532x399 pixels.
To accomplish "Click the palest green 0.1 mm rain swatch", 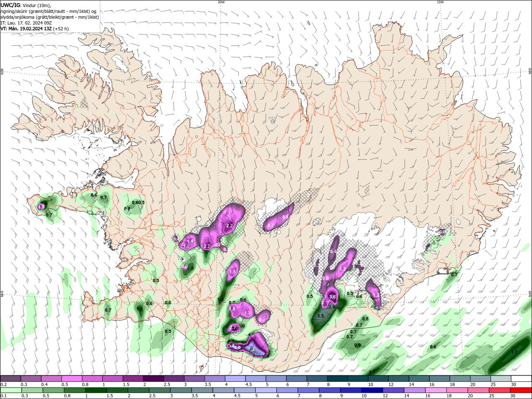I will (x=10, y=390).
